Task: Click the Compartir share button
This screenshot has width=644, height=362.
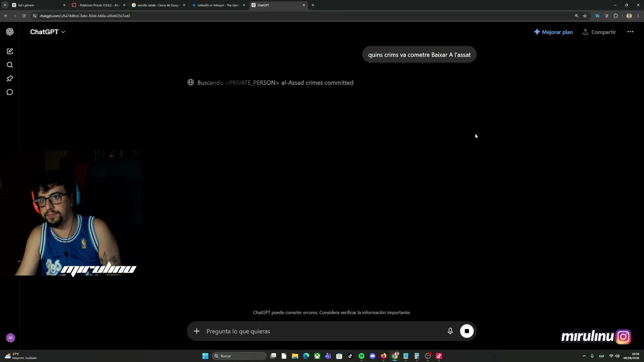Action: click(599, 32)
